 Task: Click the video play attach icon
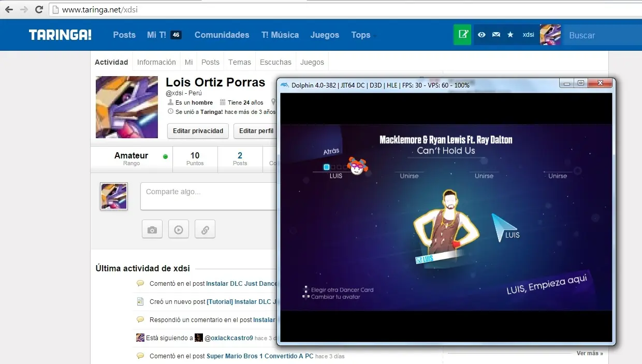pos(179,229)
